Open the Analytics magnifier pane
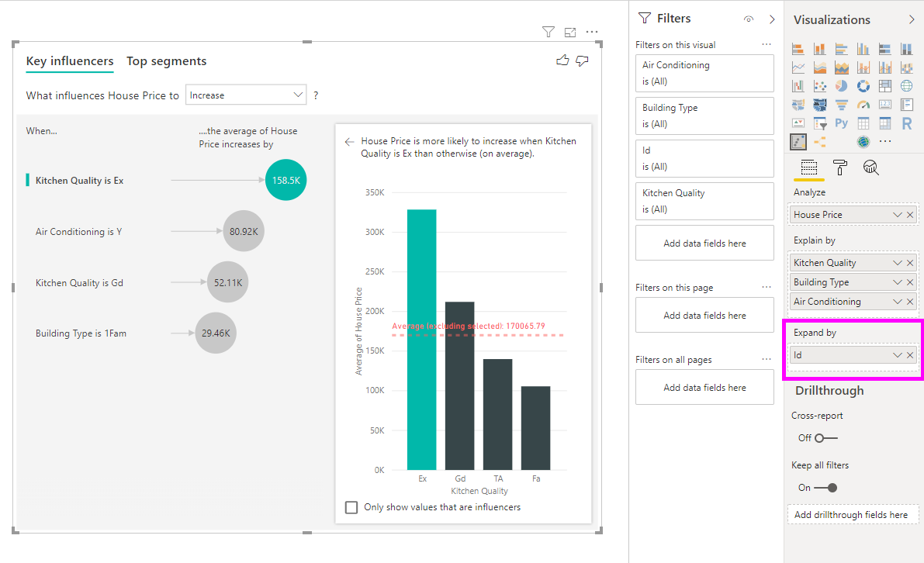The height and width of the screenshot is (563, 924). point(871,167)
